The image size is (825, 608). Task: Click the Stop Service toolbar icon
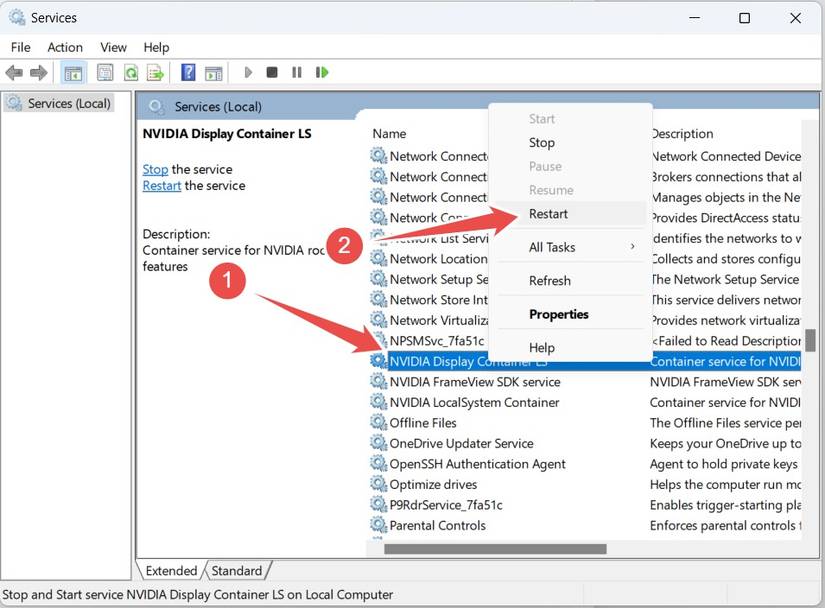coord(271,72)
